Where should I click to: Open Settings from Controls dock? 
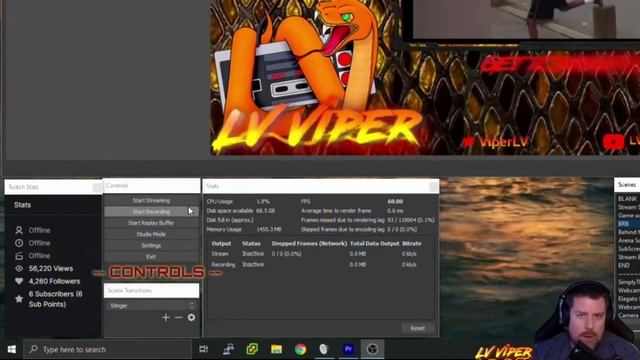[x=151, y=245]
